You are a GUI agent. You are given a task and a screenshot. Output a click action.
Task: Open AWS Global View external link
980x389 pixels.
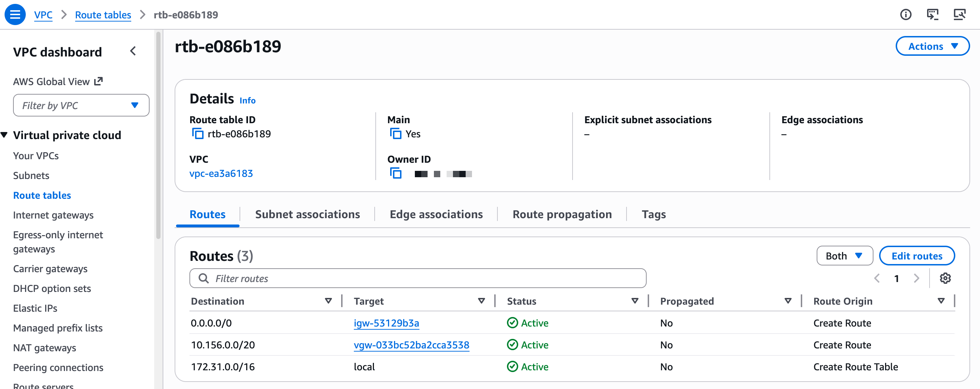58,82
